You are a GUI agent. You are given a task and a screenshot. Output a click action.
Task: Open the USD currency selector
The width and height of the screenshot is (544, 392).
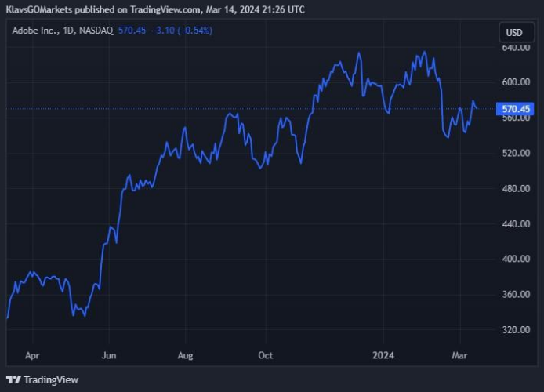(514, 33)
